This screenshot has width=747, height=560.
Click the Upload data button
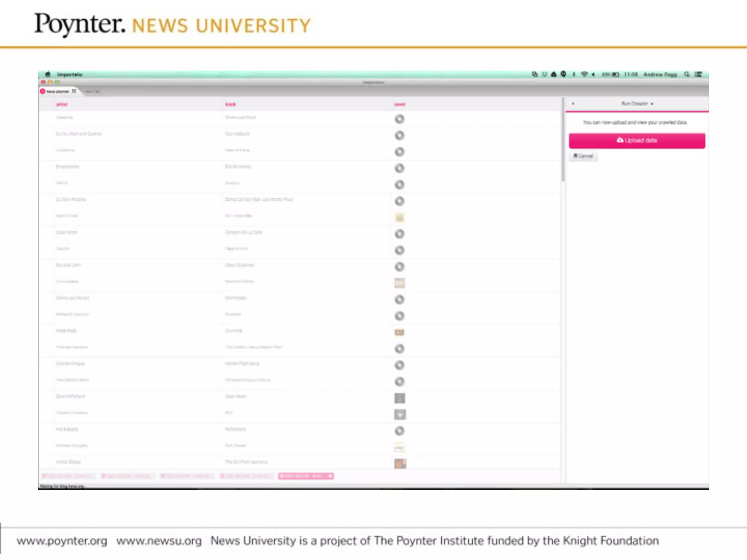636,141
